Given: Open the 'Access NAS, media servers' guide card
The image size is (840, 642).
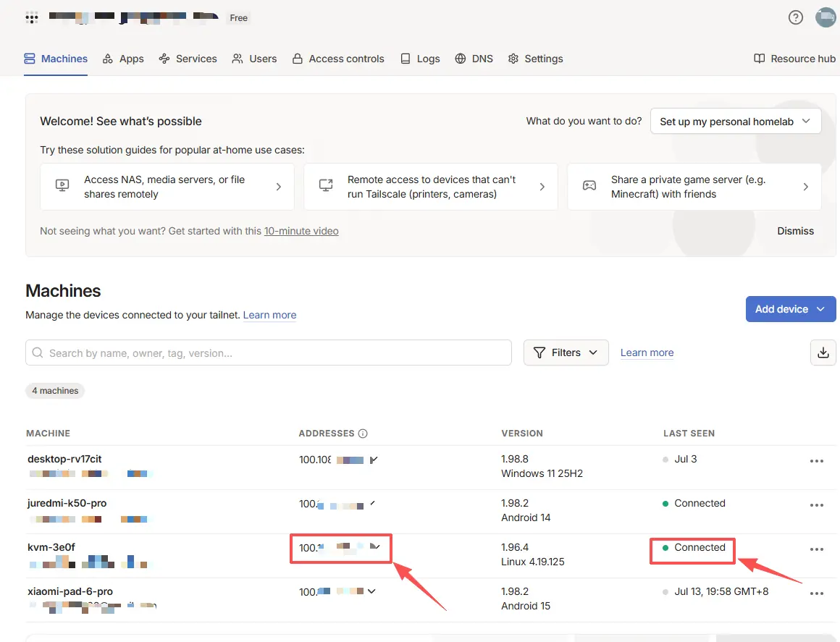Looking at the screenshot, I should pos(167,187).
